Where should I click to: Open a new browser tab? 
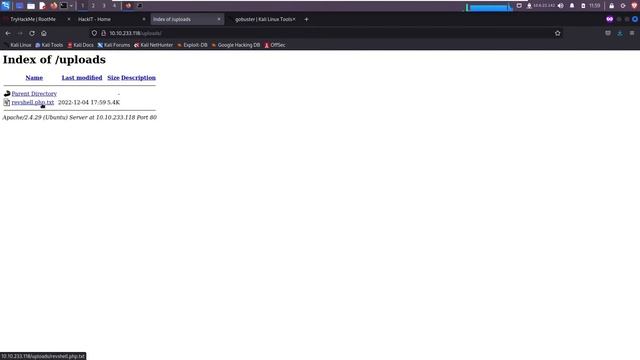click(306, 19)
